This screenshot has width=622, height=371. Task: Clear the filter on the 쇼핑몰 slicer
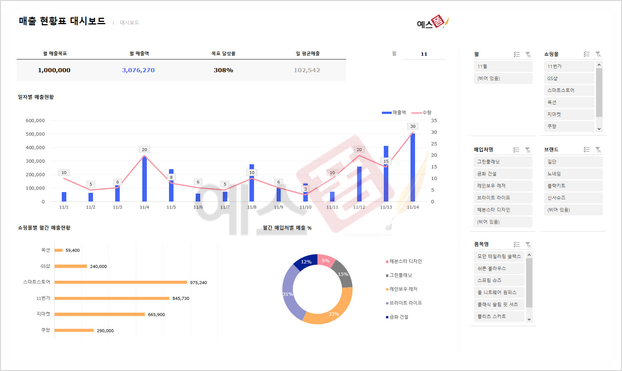click(x=598, y=54)
